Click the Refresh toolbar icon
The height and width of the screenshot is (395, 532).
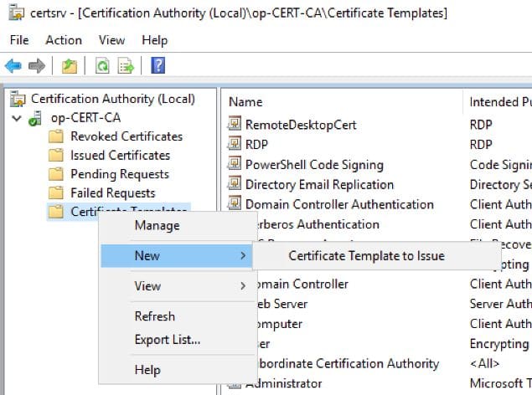tap(102, 66)
